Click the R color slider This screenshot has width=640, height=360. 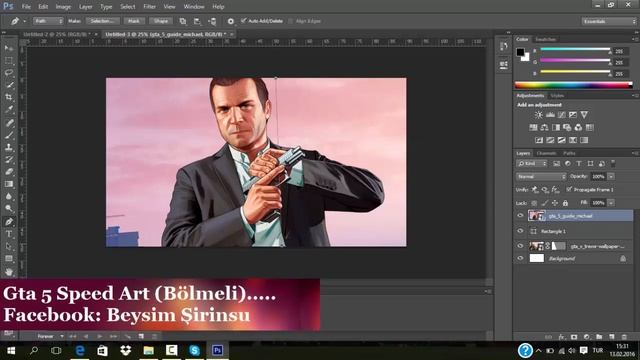tap(576, 50)
